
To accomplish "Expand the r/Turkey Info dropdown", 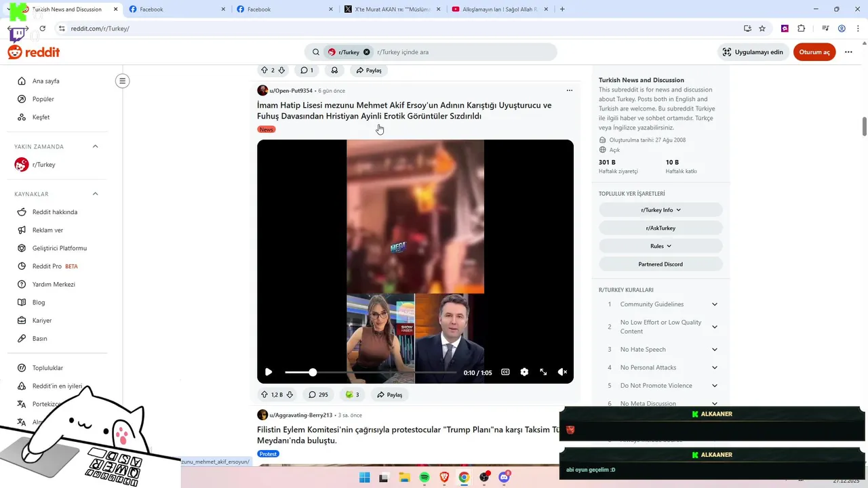I will click(x=660, y=210).
